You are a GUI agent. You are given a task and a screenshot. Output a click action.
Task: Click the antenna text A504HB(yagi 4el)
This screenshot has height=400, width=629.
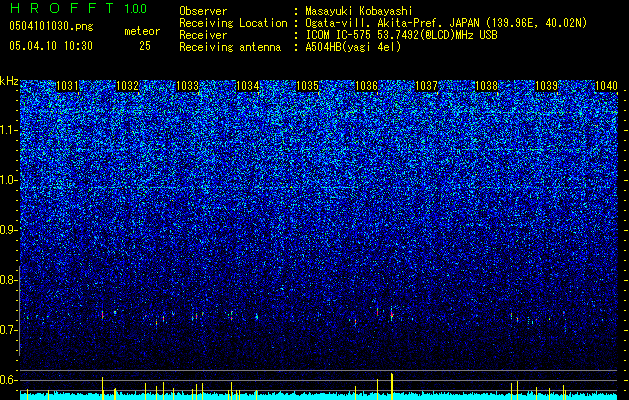click(353, 47)
